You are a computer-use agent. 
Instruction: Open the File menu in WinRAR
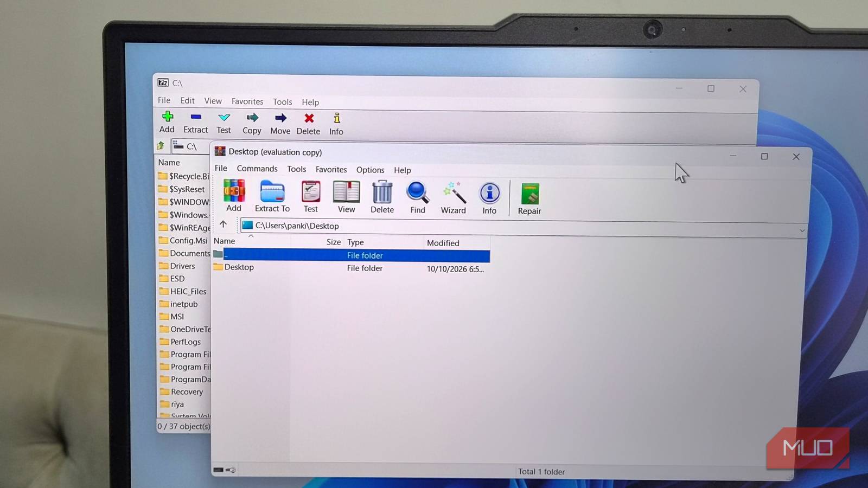[x=221, y=168]
